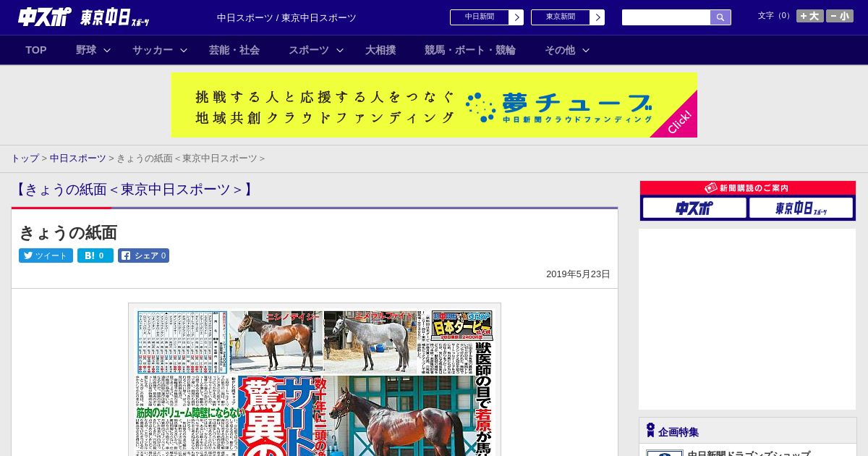Viewport: 868px width, 456px height.
Task: Open the その他 menu item
Action: pyautogui.click(x=560, y=50)
